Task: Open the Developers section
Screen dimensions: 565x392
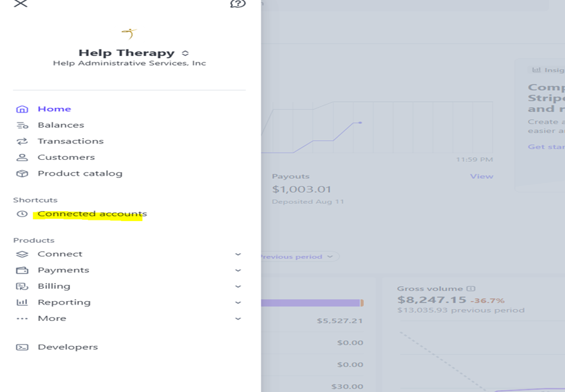Action: pyautogui.click(x=68, y=347)
